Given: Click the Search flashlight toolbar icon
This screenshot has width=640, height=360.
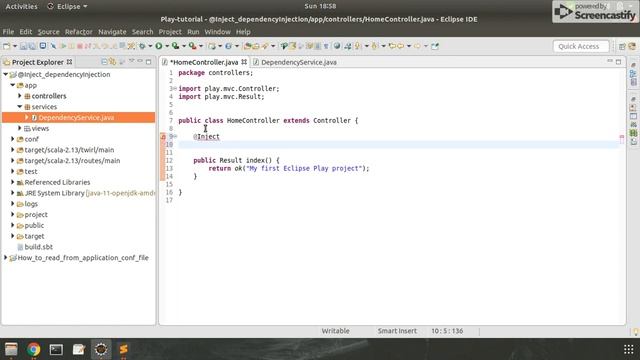Looking at the screenshot, I should [265, 46].
